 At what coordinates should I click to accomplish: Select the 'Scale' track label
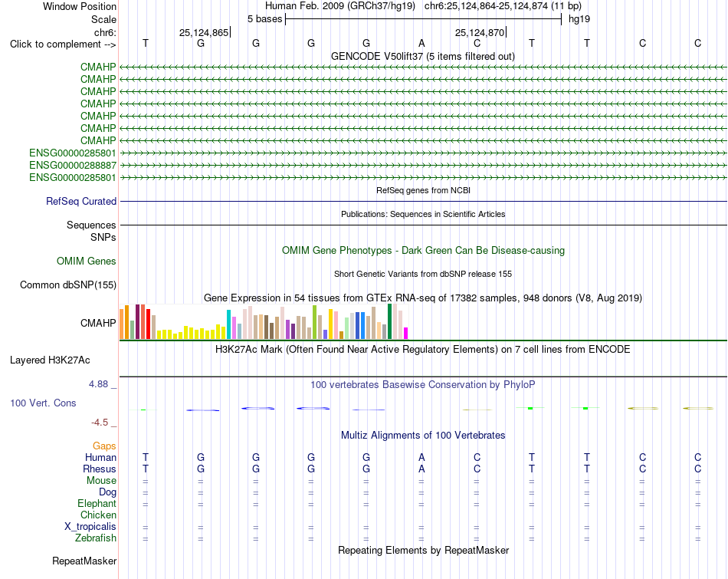(103, 19)
